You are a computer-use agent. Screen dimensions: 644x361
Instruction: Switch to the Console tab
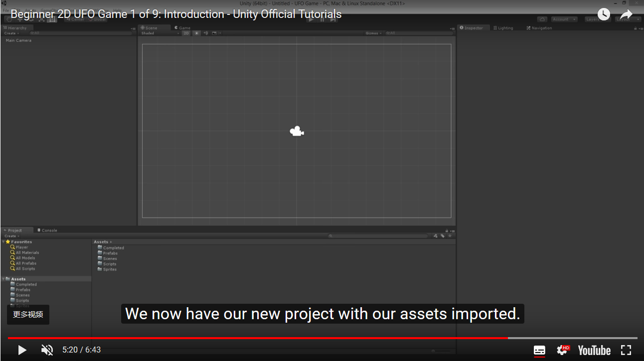47,231
